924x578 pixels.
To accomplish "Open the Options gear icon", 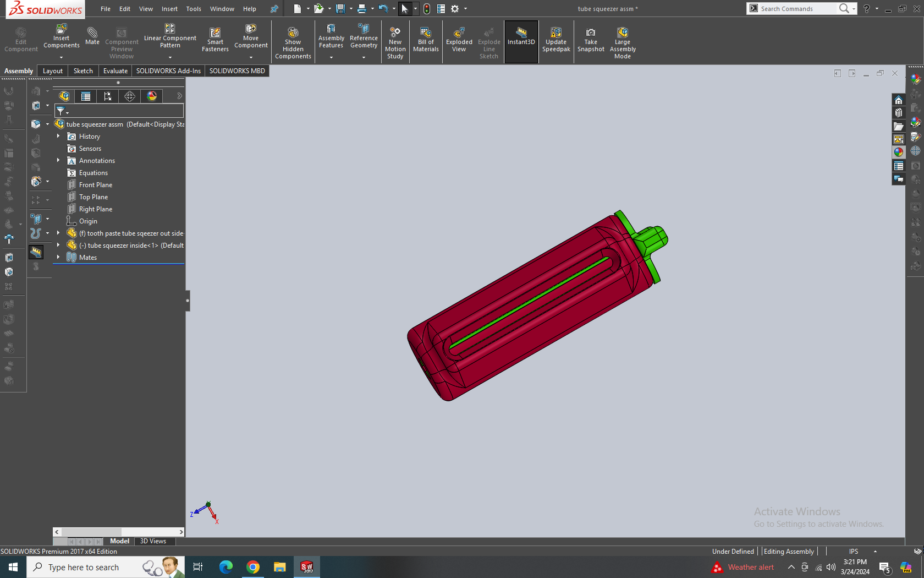I will tap(455, 9).
